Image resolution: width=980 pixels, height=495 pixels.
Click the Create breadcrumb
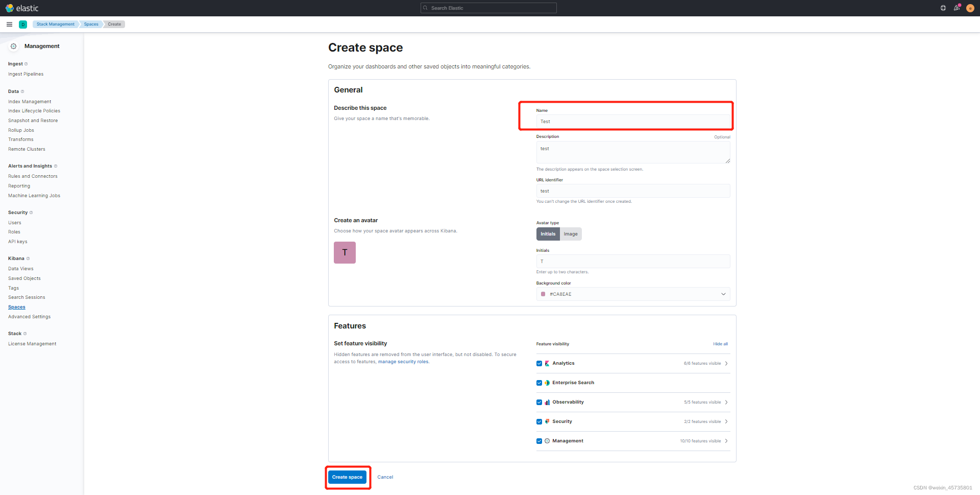click(x=114, y=24)
